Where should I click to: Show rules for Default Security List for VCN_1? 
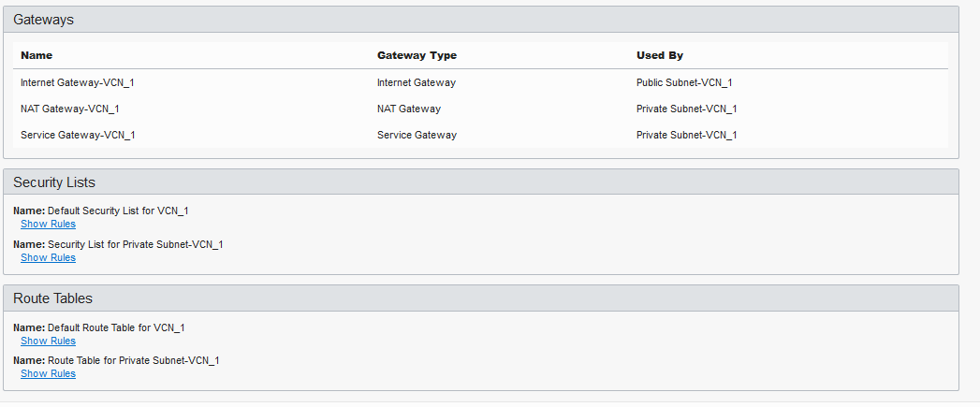point(48,224)
